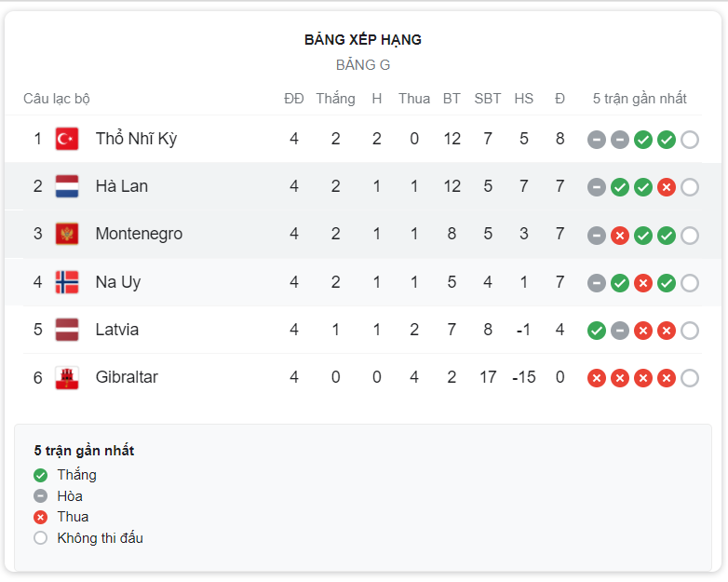This screenshot has width=728, height=582.
Task: Click the Thua legend icon
Action: tap(40, 517)
